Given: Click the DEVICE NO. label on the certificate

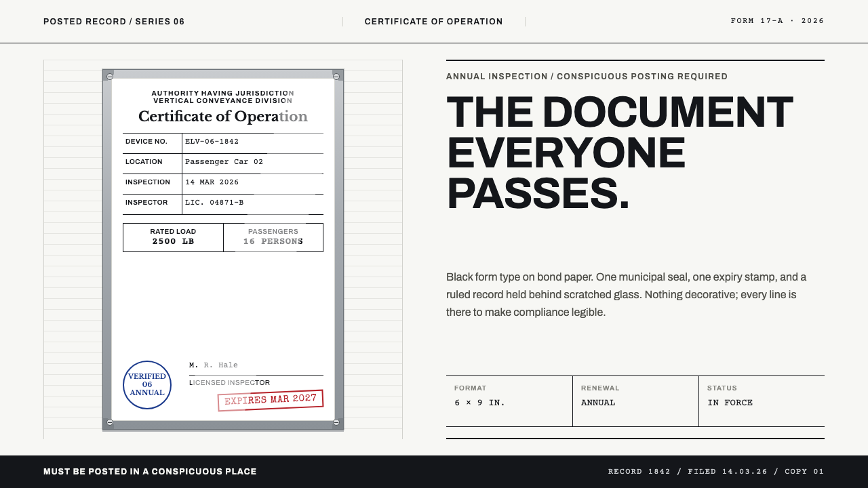Looking at the screenshot, I should point(146,142).
